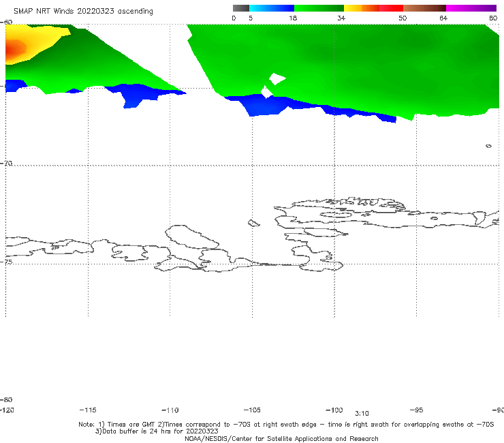The width and height of the screenshot is (504, 443).
Task: Click the small island outline near the right edge
Action: click(x=488, y=146)
